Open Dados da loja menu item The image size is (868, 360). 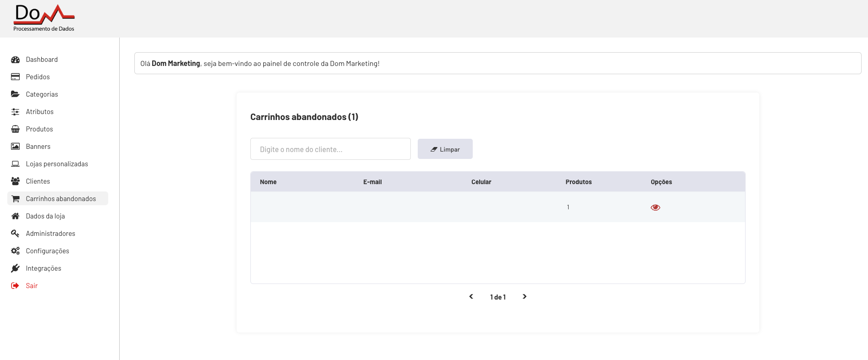[45, 216]
